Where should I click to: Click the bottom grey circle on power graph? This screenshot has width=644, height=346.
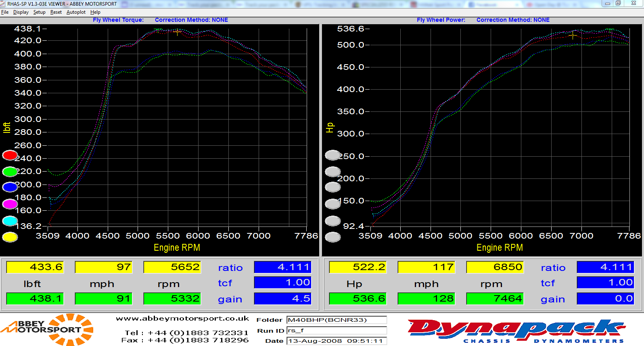pyautogui.click(x=333, y=237)
